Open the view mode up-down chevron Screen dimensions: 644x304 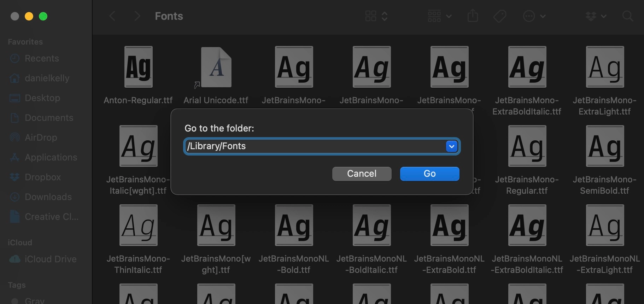(x=385, y=16)
